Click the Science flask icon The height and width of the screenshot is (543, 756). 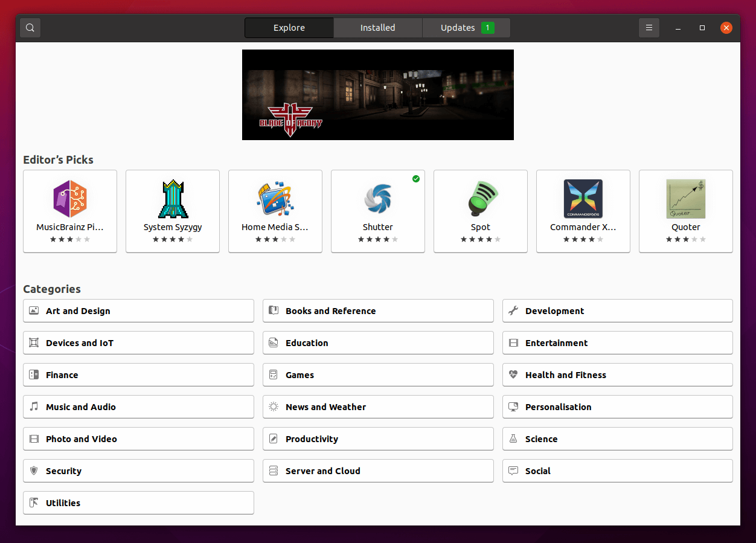(513, 439)
